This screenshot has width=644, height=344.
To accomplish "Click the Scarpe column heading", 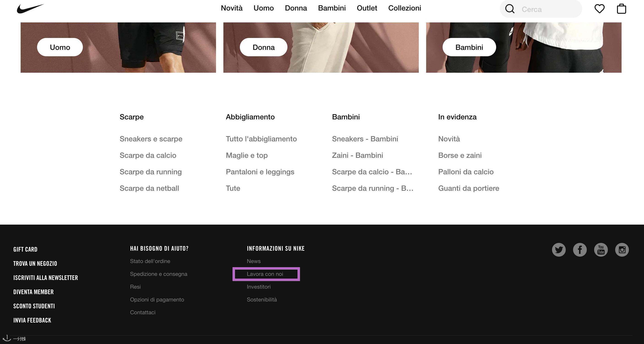I will coord(132,117).
